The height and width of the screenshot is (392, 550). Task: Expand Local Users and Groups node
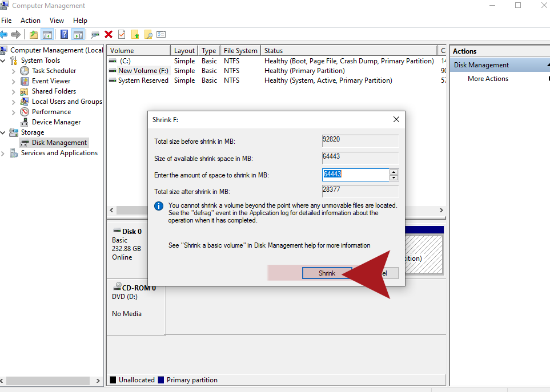coord(14,102)
